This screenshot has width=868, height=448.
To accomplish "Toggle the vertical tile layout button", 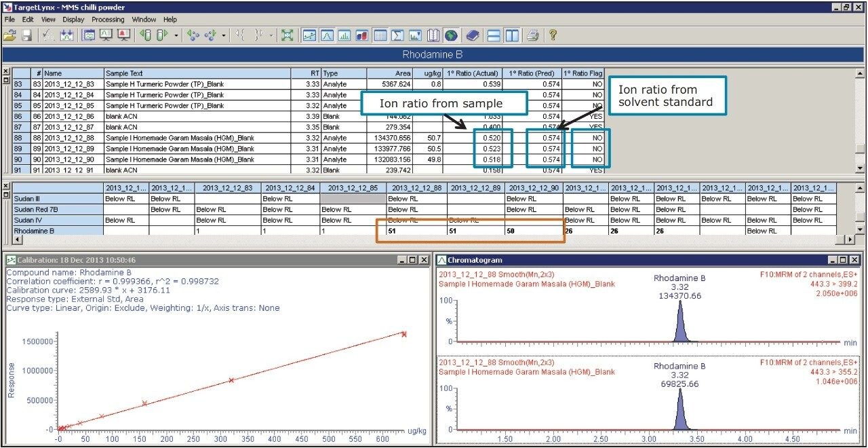I will tap(512, 35).
